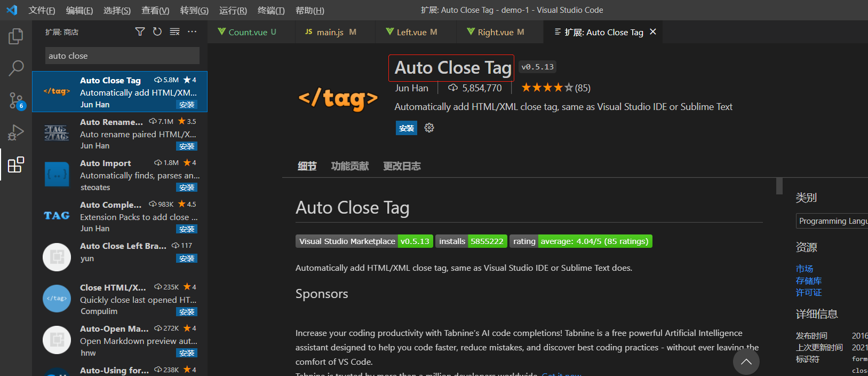Switch to the main.js editor tab
Viewport: 868px width, 376px height.
(x=336, y=32)
